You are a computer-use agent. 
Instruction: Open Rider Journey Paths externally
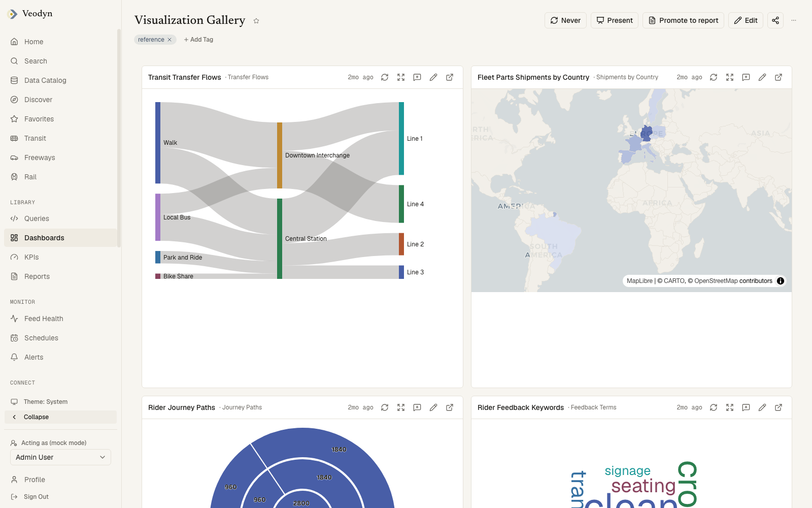coord(450,407)
